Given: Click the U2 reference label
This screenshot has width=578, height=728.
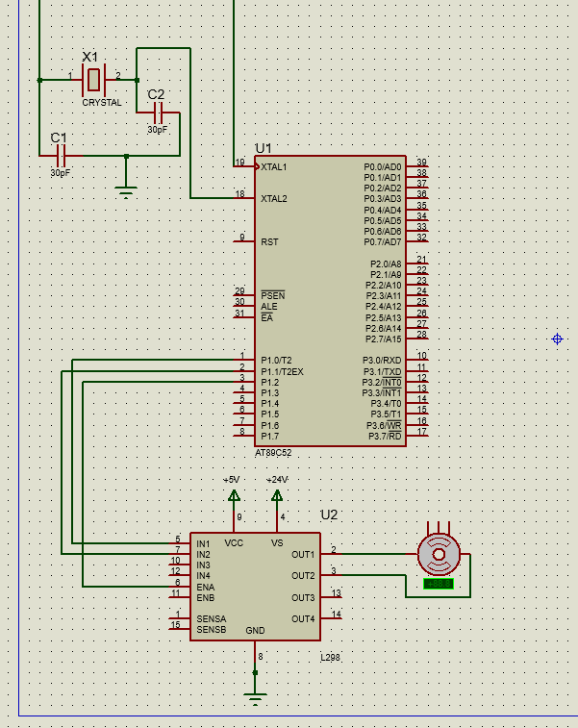Looking at the screenshot, I should (329, 515).
